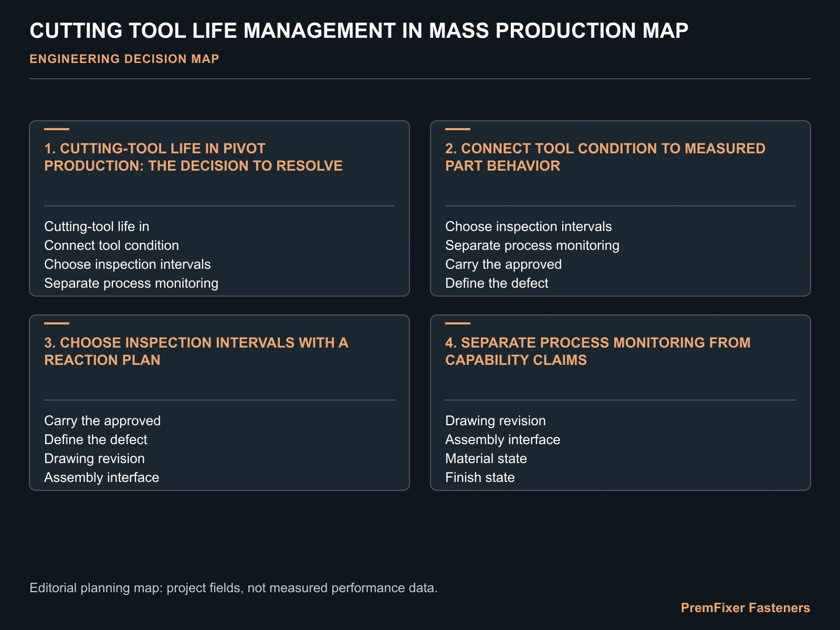This screenshot has height=630, width=840.
Task: Click 'Carry the approved' in card 3
Action: (102, 421)
